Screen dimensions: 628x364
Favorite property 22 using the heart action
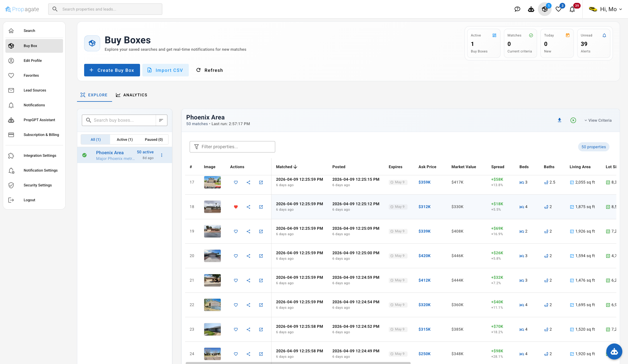[x=236, y=305]
